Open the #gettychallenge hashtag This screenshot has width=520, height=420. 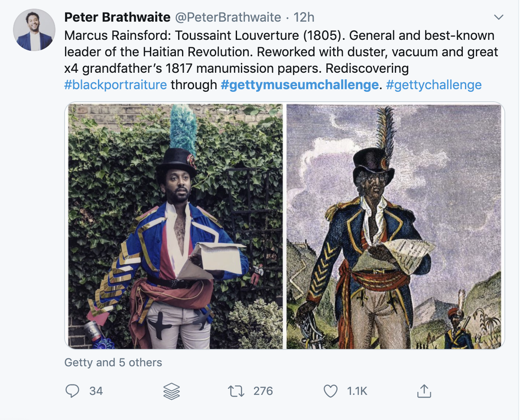tap(433, 84)
